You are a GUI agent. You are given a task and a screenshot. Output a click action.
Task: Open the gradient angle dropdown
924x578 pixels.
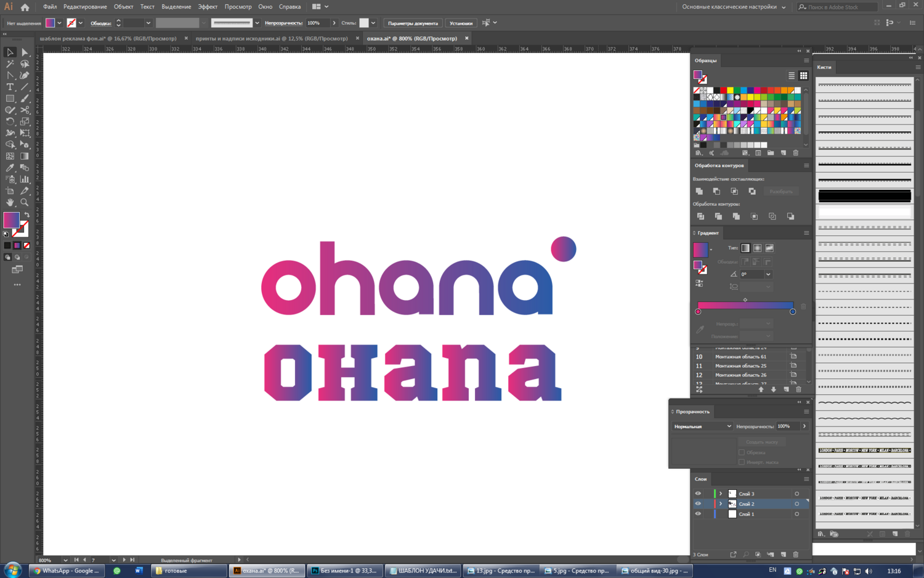pyautogui.click(x=768, y=274)
